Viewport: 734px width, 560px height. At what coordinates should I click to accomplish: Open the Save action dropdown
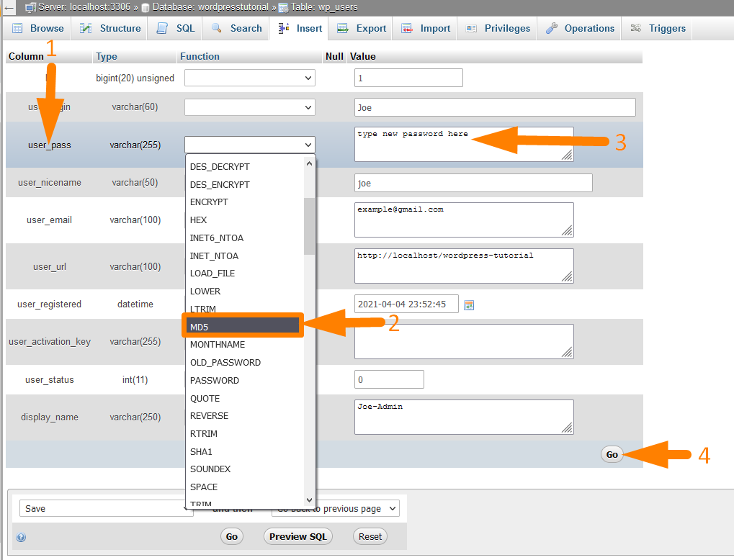(107, 508)
